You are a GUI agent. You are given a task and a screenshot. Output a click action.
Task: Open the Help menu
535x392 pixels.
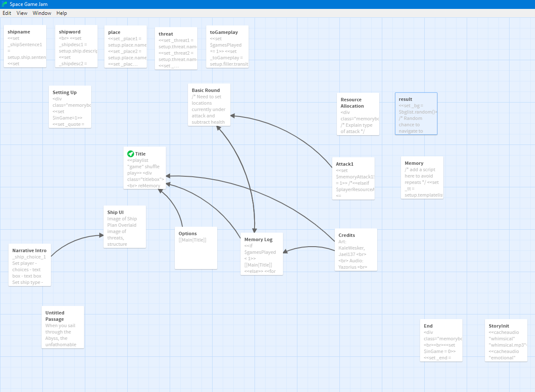62,13
